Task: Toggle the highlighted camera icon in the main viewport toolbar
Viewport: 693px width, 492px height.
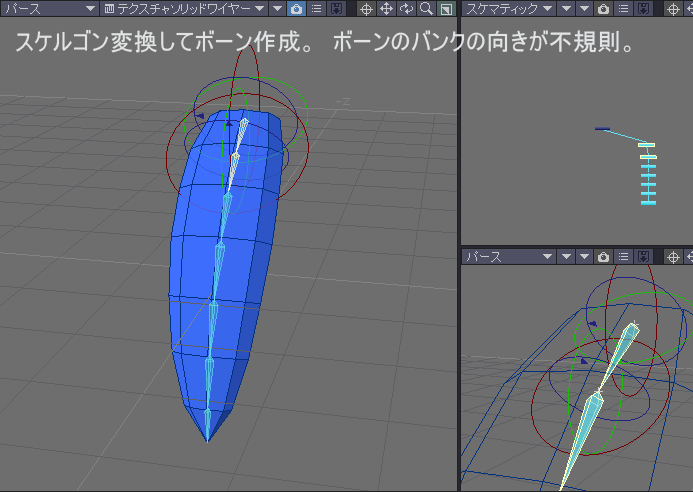Action: 296,8
